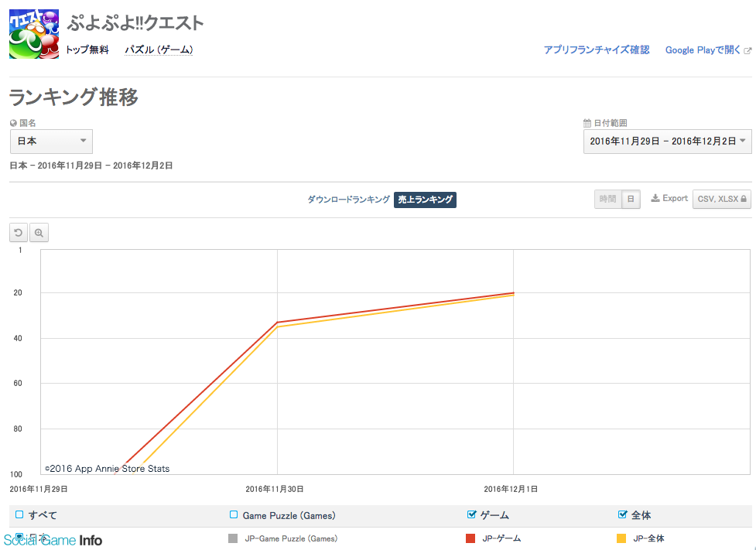Toggle the すべて checkbox
This screenshot has width=756, height=550.
(x=19, y=515)
